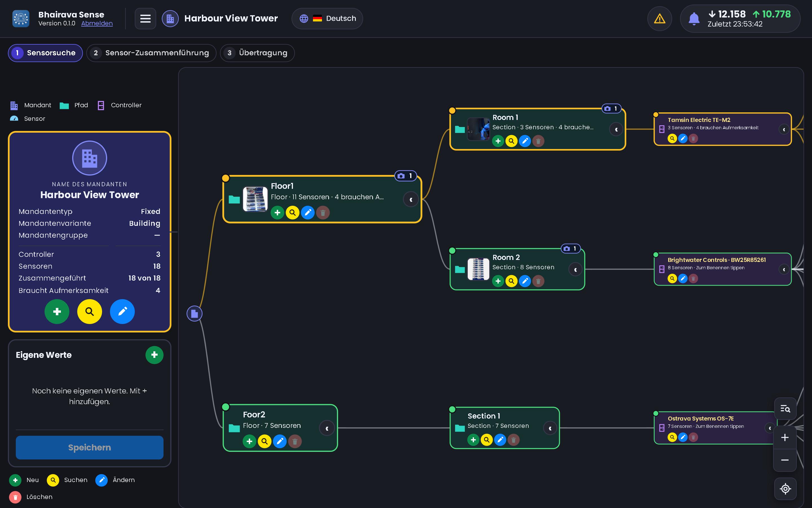This screenshot has width=812, height=508.
Task: Click the Speichern button
Action: pos(90,448)
